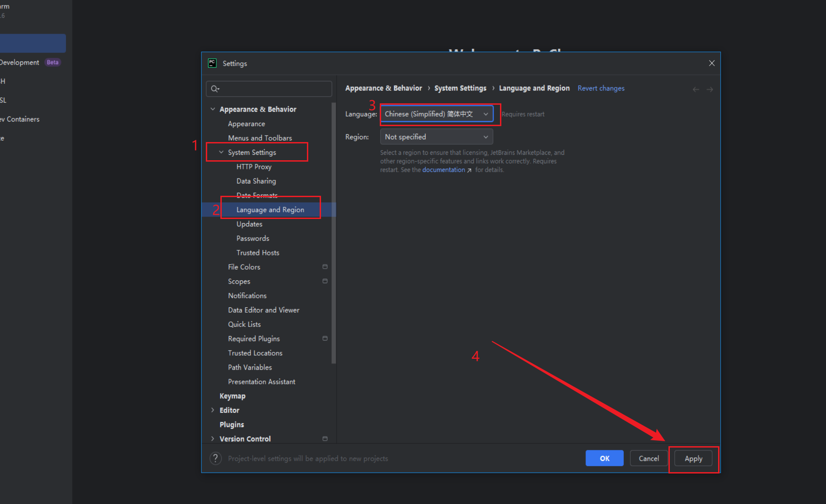
Task: Click project-level icon beside Required Plugins
Action: pyautogui.click(x=325, y=339)
